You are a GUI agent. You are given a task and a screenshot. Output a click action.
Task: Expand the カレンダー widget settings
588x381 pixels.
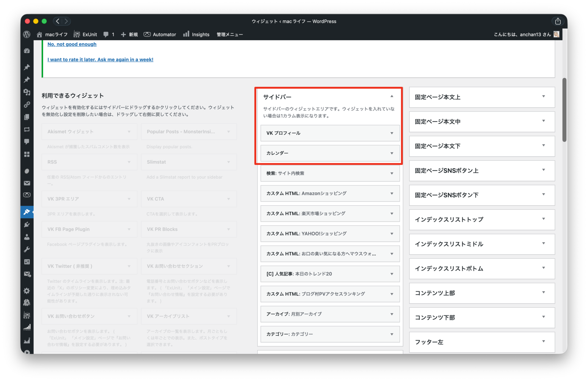pos(392,153)
